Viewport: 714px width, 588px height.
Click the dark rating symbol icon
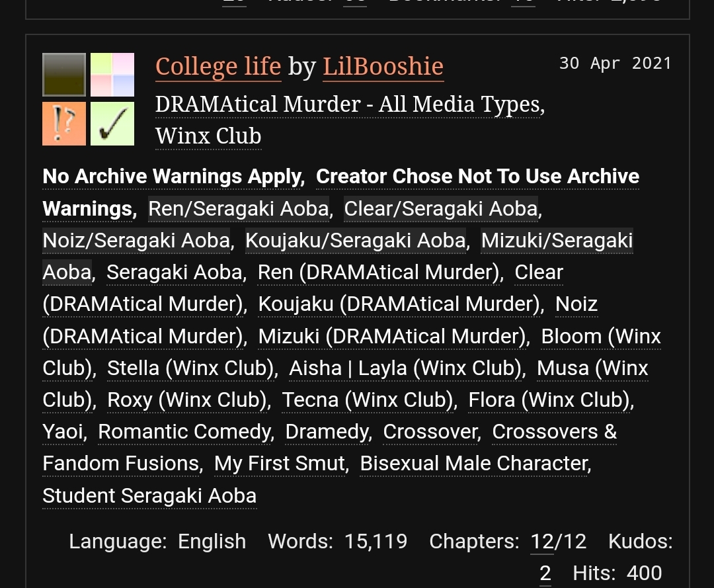(x=64, y=75)
